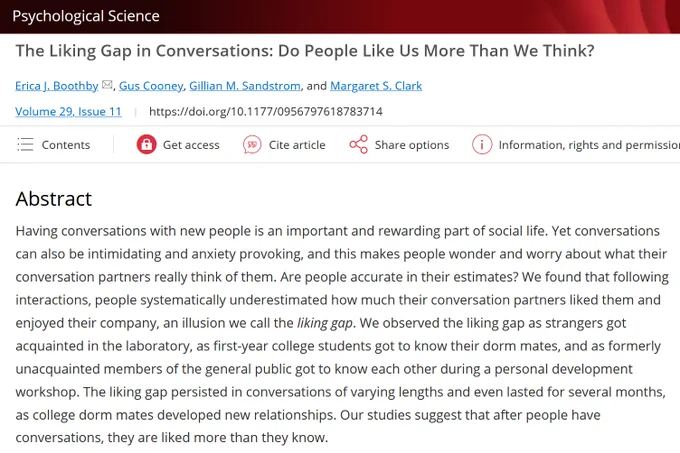The image size is (680, 453).
Task: Click the Share options network icon
Action: click(x=359, y=144)
